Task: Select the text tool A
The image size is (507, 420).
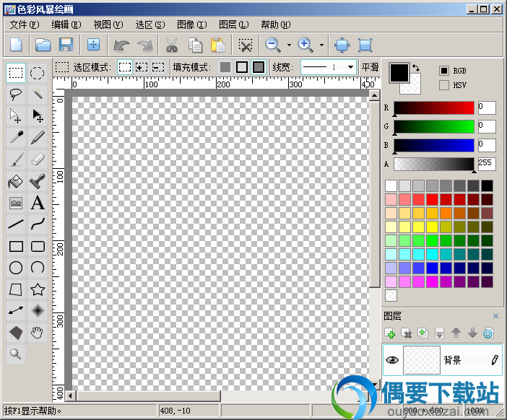Action: 37,203
